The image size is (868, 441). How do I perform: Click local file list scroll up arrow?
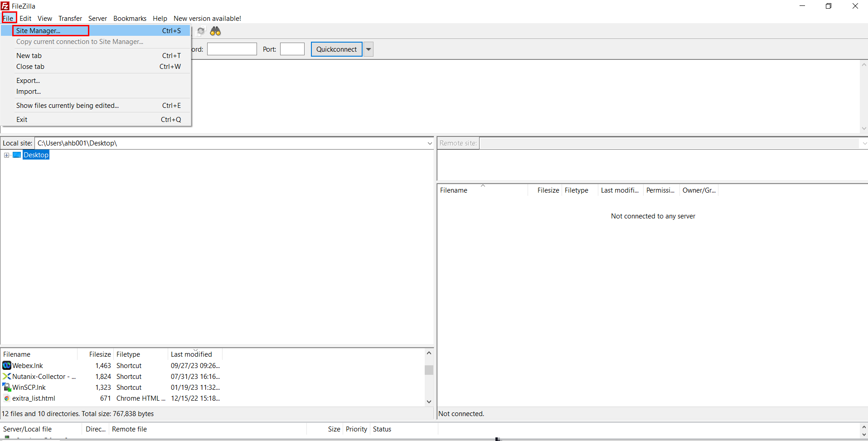429,353
